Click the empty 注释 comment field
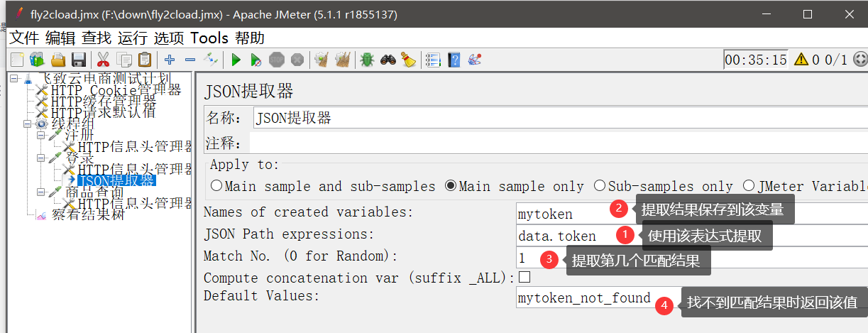Screen dimensions: 868x333 click(559, 143)
